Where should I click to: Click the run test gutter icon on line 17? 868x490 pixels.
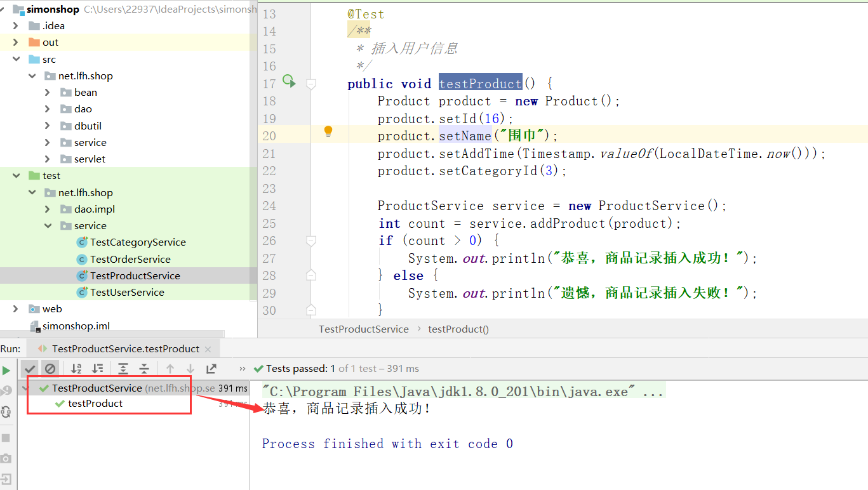289,81
